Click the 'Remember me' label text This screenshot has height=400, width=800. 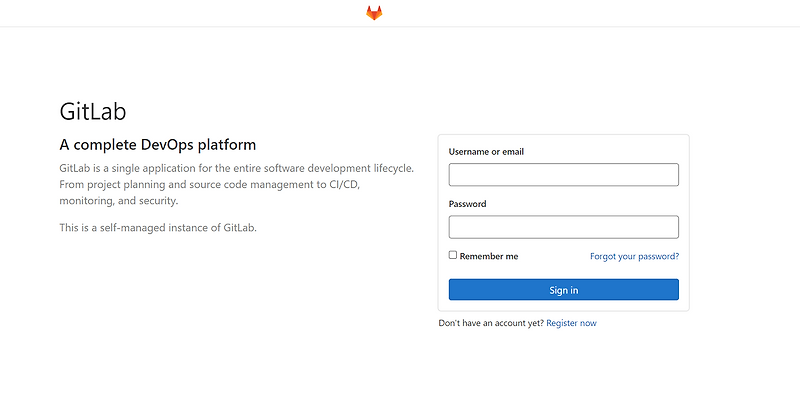pos(489,256)
